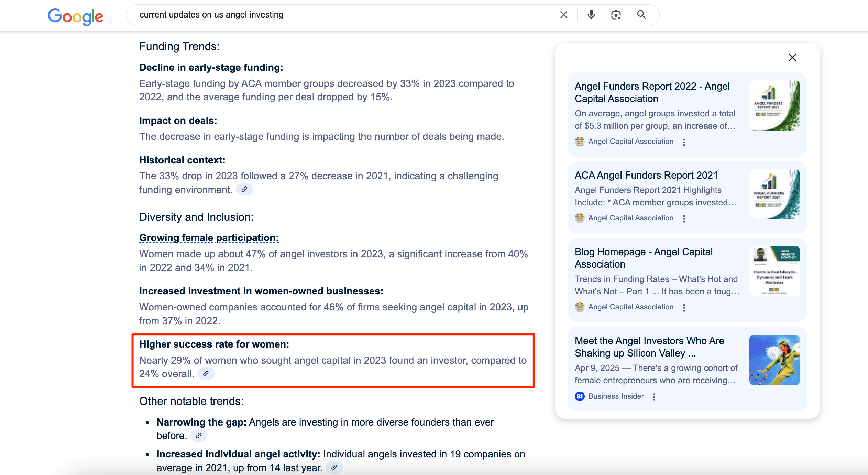Open options menu for Angel Funders Report 2022

click(x=684, y=142)
